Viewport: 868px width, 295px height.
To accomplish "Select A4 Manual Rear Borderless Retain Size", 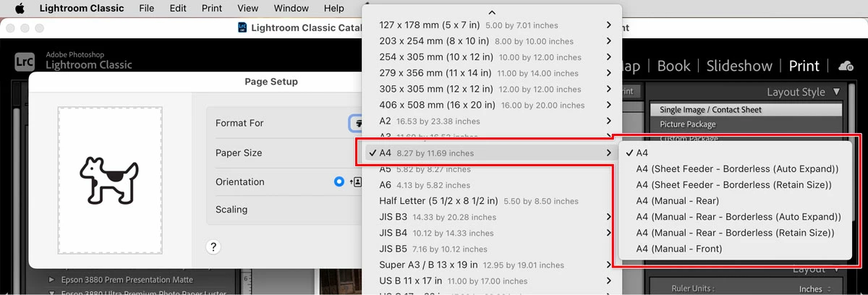I will pos(734,233).
